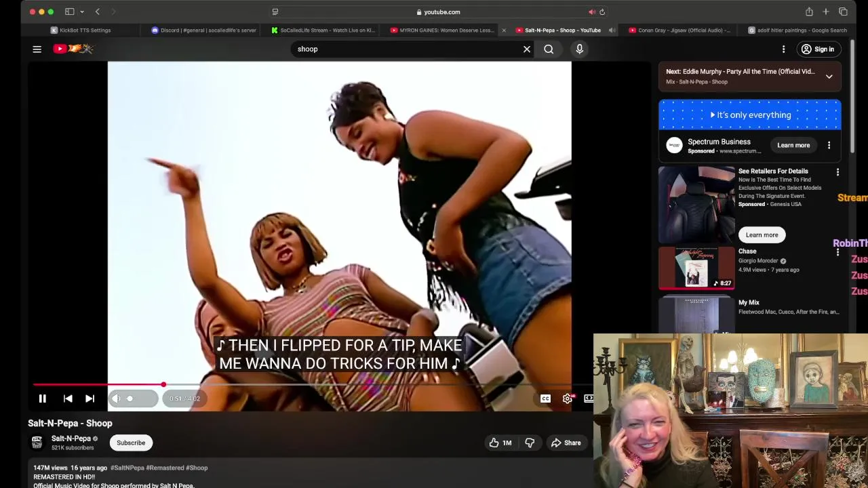Open options for the Chase video
Image resolution: width=868 pixels, height=488 pixels.
tap(837, 252)
